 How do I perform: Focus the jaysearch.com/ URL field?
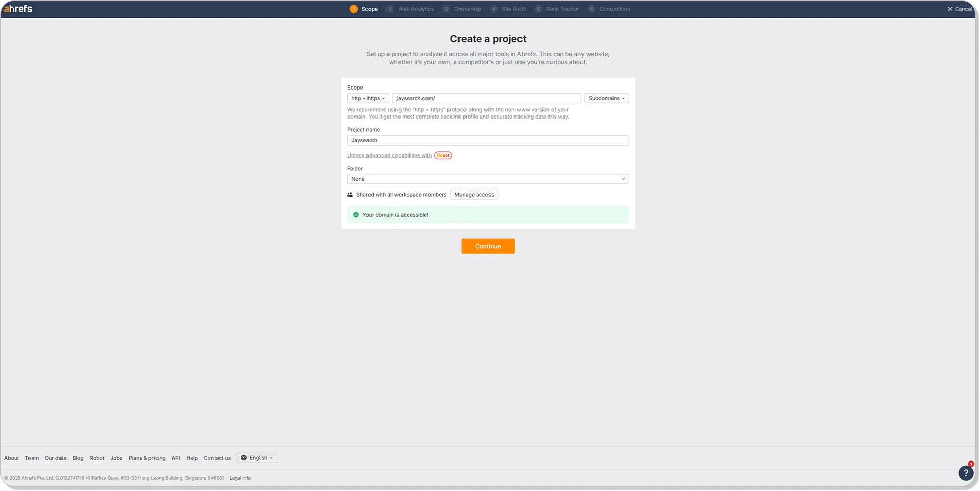point(486,98)
